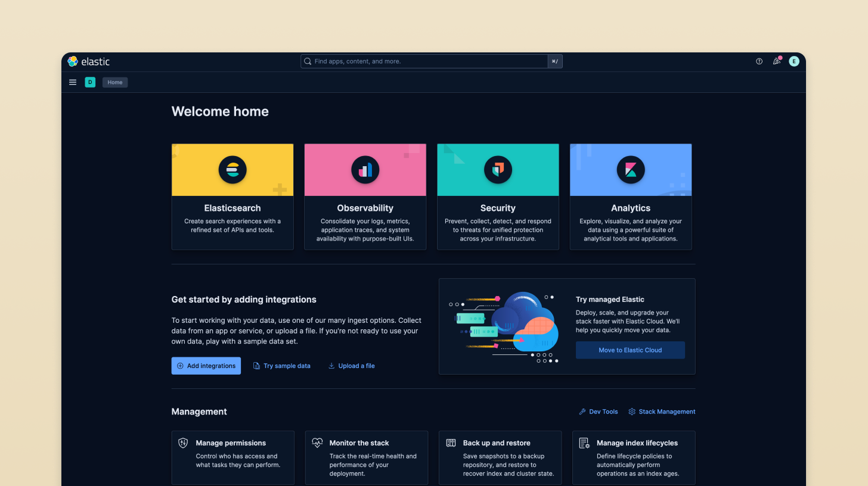The height and width of the screenshot is (486, 868).
Task: Open Stack Management via the gear icon
Action: click(631, 412)
